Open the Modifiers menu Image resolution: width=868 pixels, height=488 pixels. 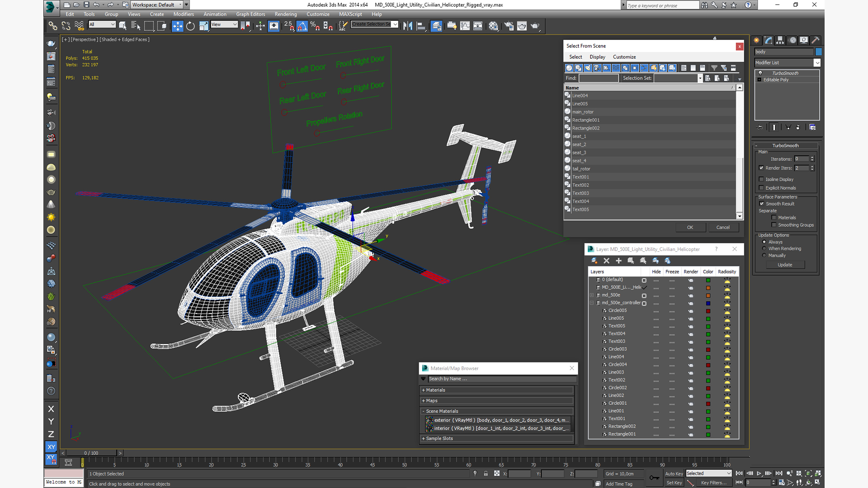[184, 14]
